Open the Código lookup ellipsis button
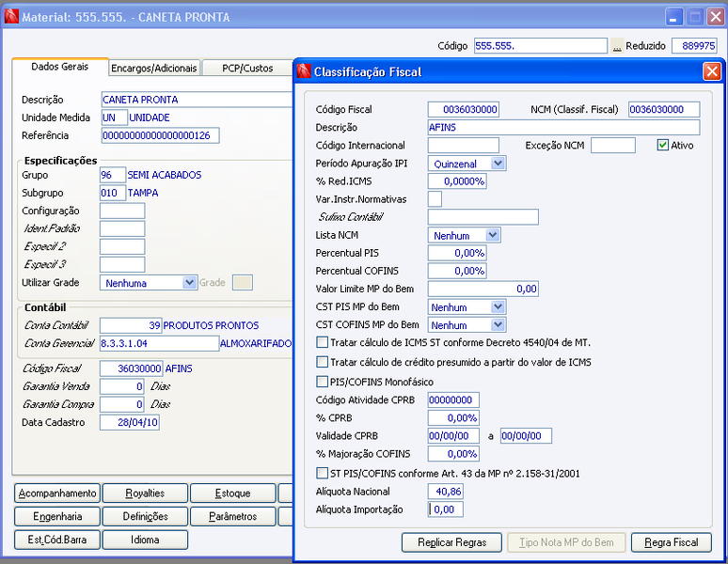This screenshot has width=728, height=564. (x=617, y=46)
